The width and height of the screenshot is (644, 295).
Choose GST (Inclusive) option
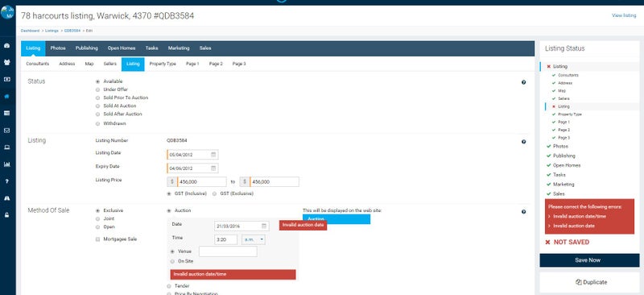pos(169,193)
